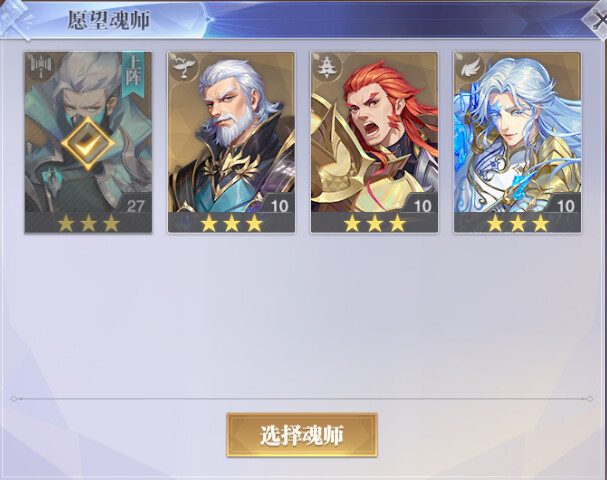Click the level 10 badge on the blue-haired character card

(565, 204)
